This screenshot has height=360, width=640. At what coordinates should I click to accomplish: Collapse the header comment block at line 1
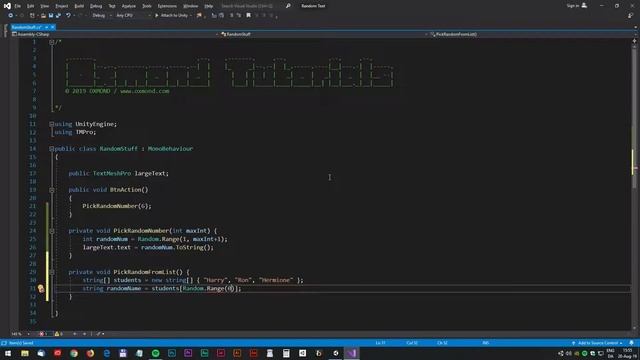point(51,42)
